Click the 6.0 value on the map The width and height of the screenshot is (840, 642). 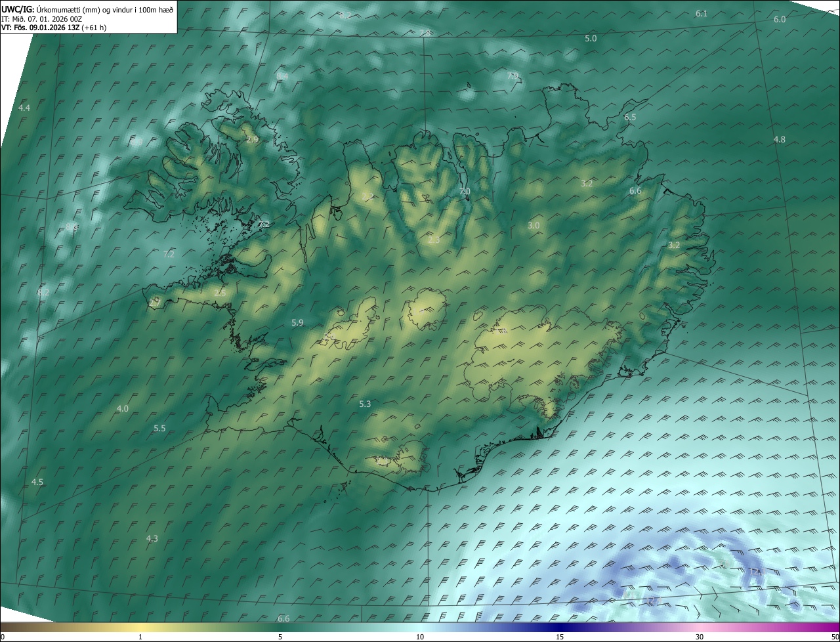(780, 20)
